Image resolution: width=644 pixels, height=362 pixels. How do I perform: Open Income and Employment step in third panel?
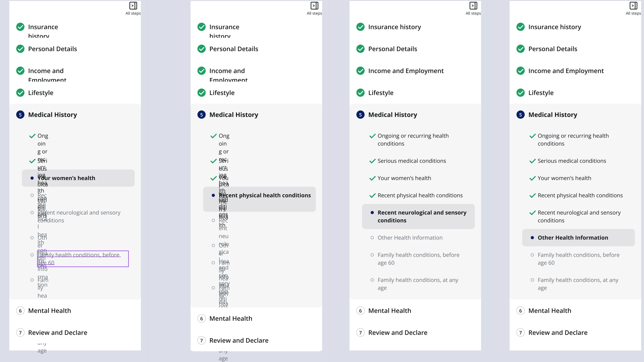406,71
